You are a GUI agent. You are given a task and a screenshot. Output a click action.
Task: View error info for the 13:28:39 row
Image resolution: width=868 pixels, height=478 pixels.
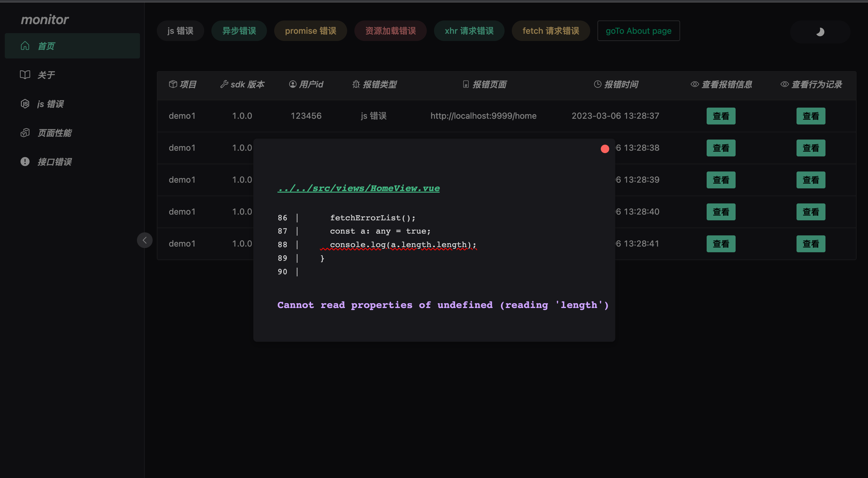point(721,180)
